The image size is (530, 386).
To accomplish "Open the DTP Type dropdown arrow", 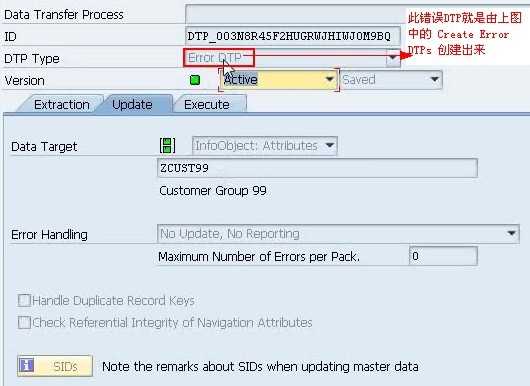I will pyautogui.click(x=393, y=58).
